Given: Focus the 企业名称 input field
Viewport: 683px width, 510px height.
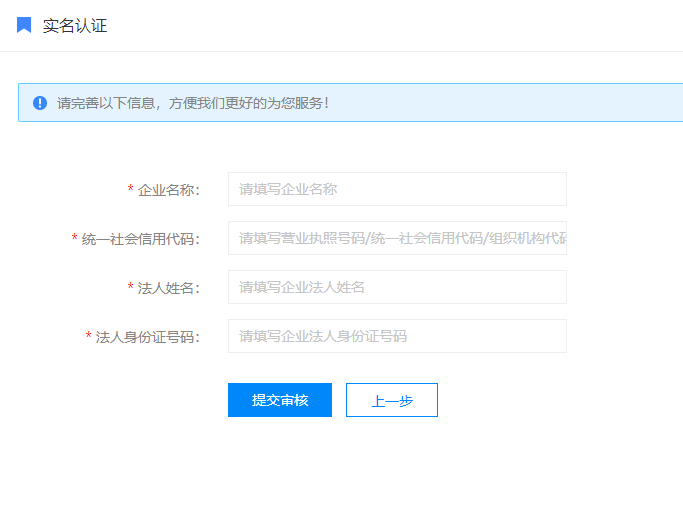Looking at the screenshot, I should tap(397, 189).
